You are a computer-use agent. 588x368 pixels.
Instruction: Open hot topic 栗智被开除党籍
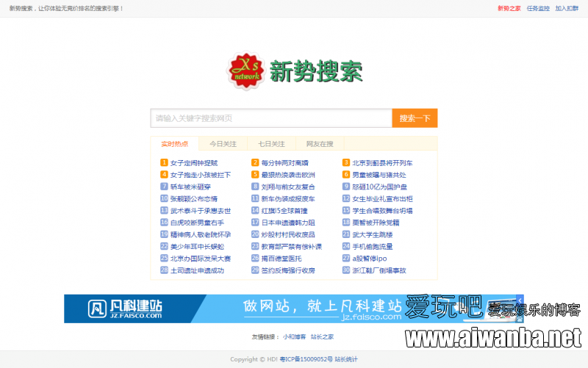[x=376, y=223]
